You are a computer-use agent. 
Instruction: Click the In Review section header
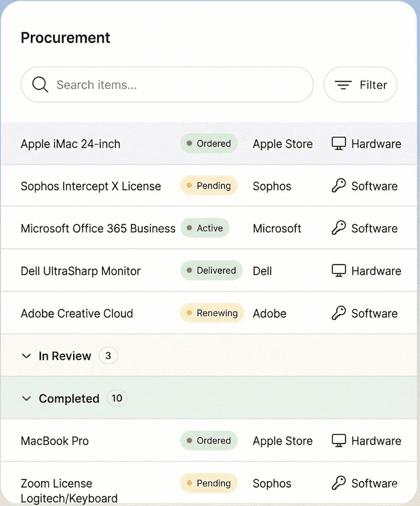click(x=64, y=356)
